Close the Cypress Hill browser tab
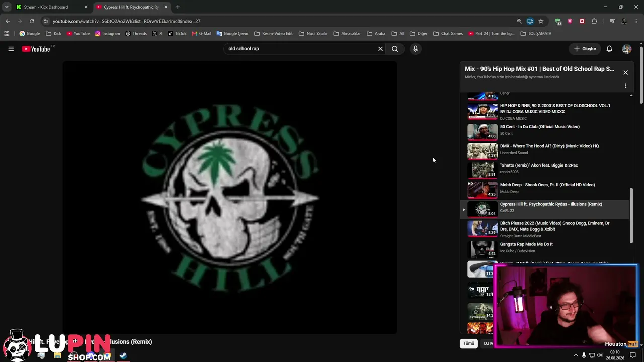This screenshot has height=362, width=644. pos(166,7)
